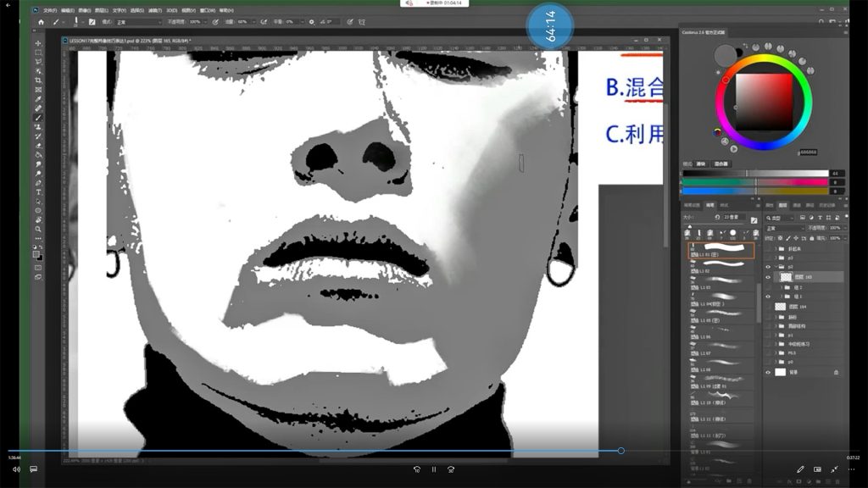Viewport: 868px width, 488px height.
Task: Open the layer blend mode dropdown
Action: point(784,228)
